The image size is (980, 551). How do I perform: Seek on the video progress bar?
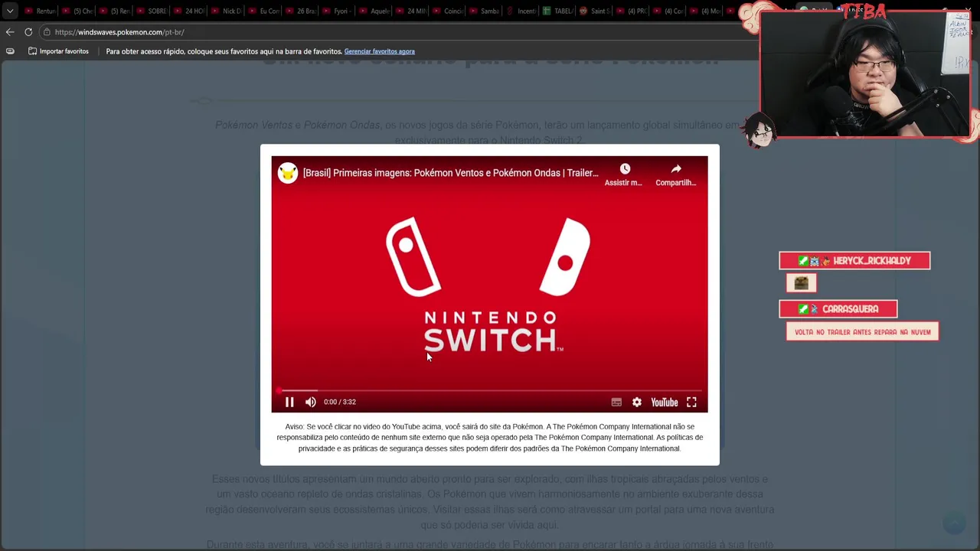point(490,390)
